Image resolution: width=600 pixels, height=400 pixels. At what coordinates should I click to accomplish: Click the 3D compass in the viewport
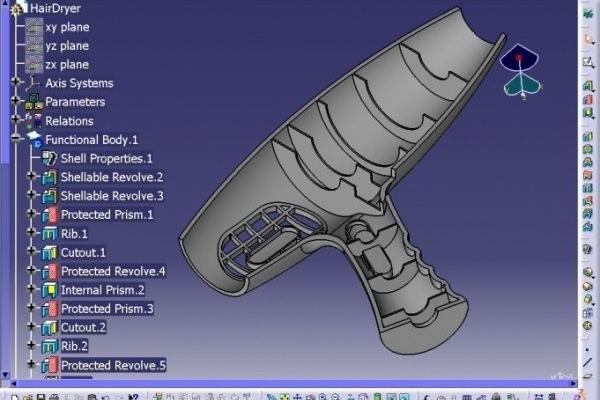(521, 72)
